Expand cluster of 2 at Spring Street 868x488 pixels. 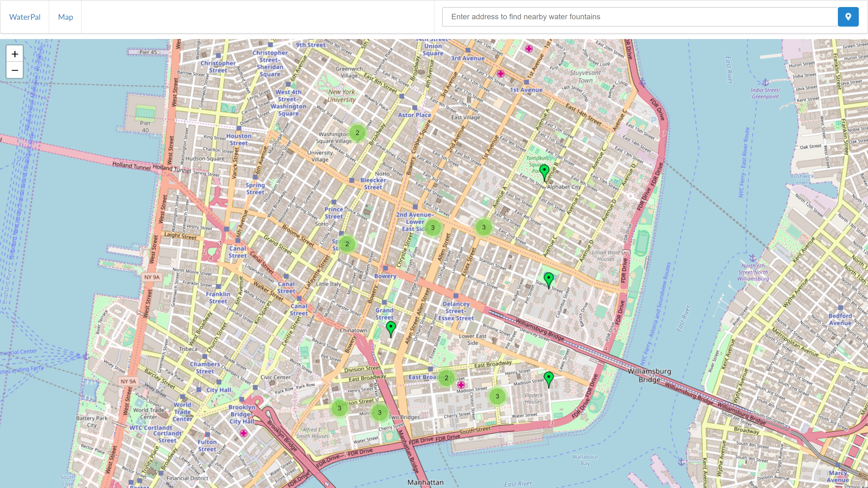point(347,244)
